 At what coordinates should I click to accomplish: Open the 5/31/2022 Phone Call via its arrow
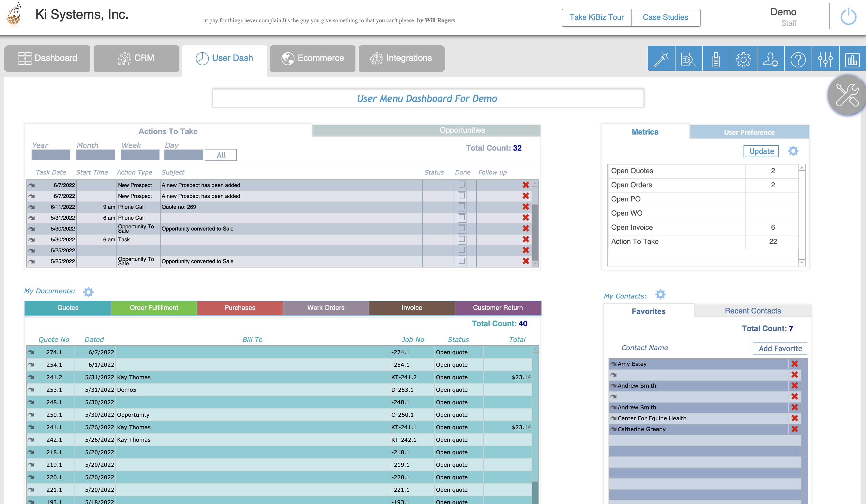coord(32,217)
